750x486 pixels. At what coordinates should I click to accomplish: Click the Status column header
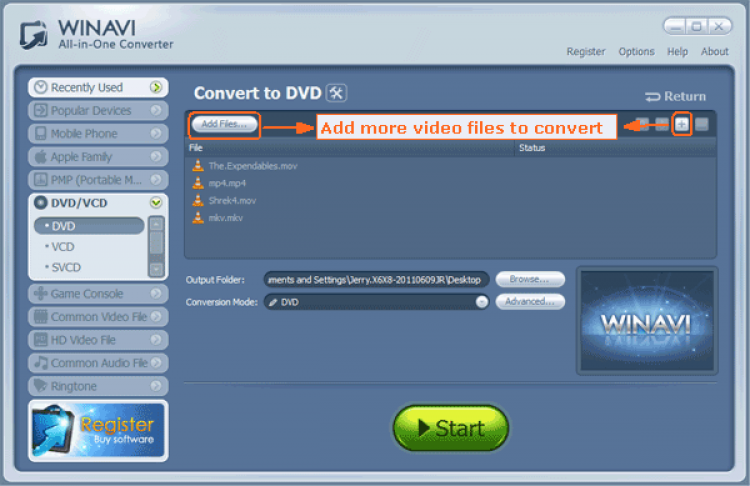(615, 148)
